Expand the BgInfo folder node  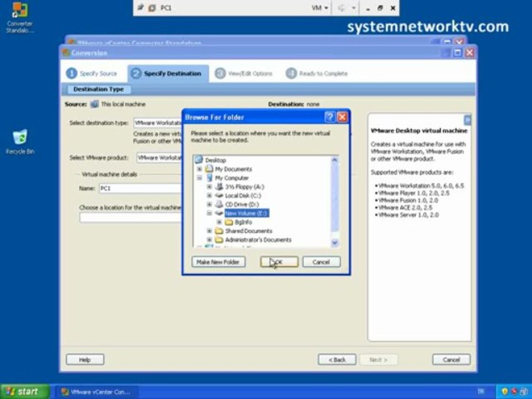219,222
